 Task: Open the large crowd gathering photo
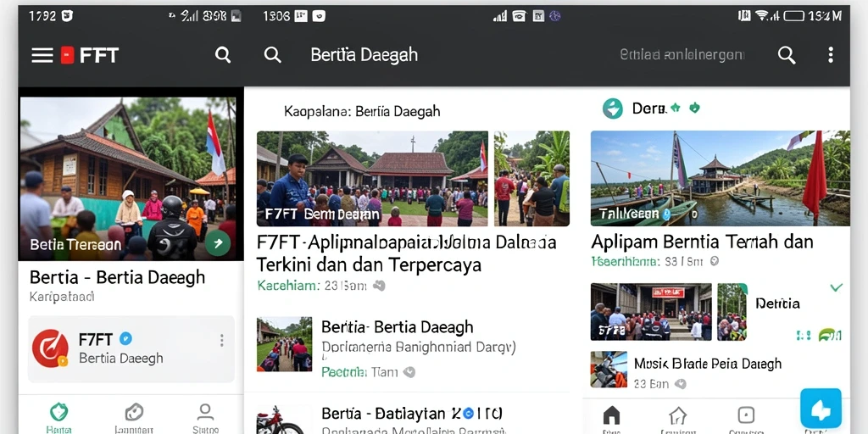373,178
